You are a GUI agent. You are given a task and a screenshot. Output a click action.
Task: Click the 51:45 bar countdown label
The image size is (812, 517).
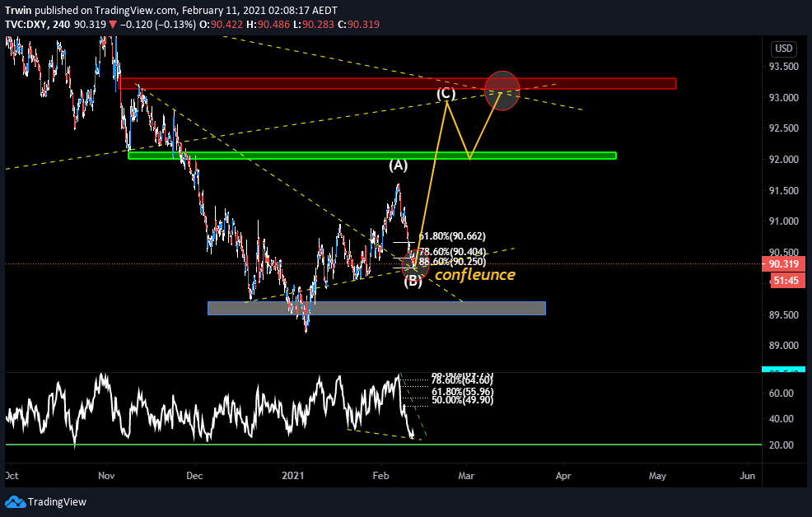pos(786,281)
